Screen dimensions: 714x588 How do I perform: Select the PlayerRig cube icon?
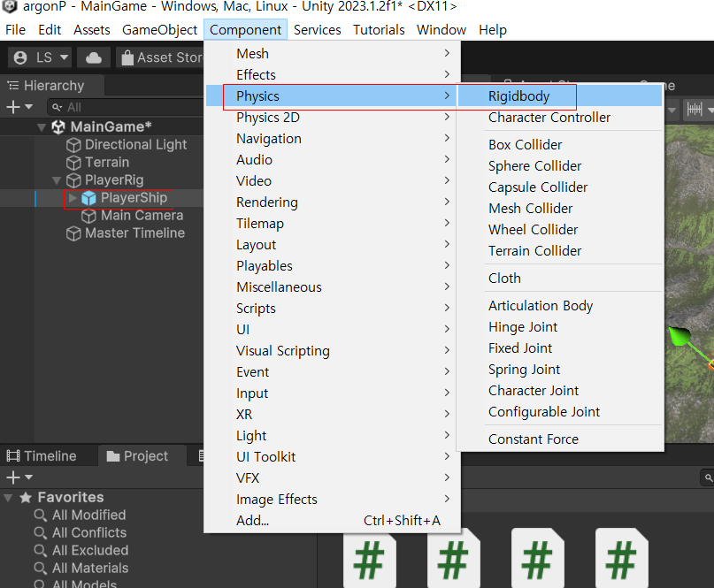[73, 180]
